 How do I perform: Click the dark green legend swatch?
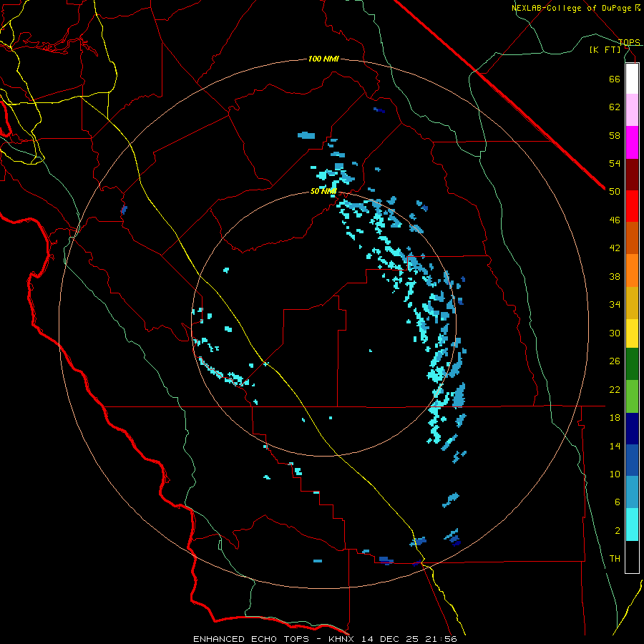(632, 364)
